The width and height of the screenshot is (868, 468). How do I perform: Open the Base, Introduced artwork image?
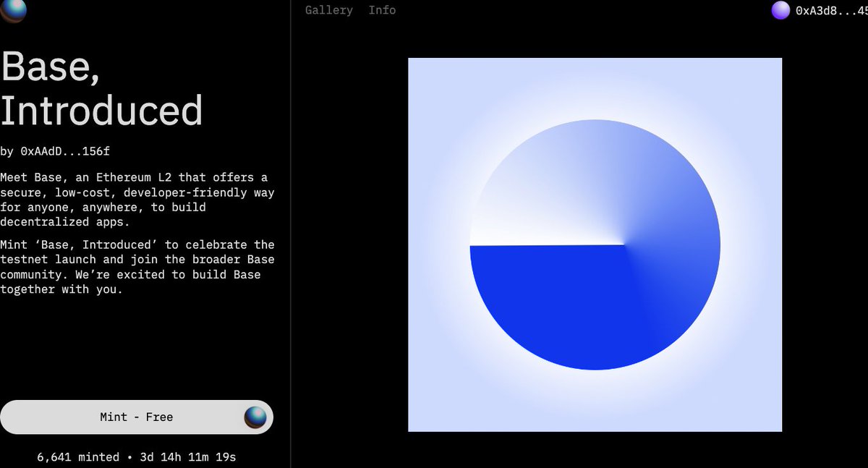point(595,244)
